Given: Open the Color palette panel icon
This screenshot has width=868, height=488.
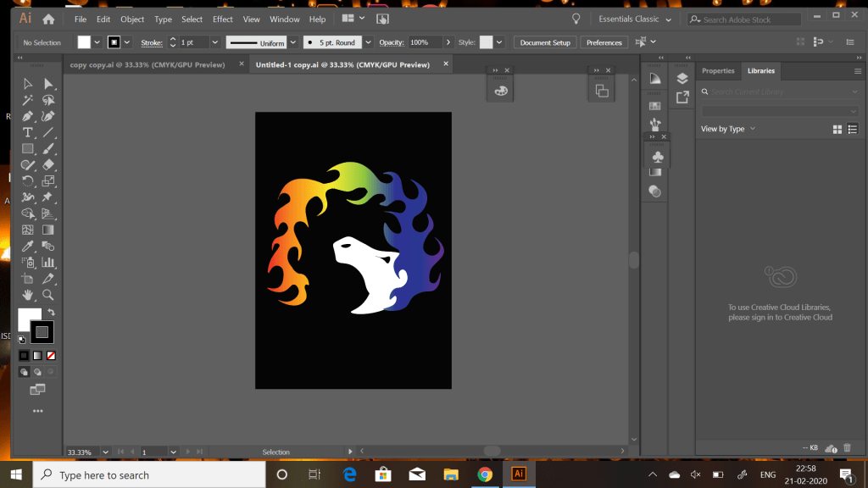Looking at the screenshot, I should click(x=501, y=91).
